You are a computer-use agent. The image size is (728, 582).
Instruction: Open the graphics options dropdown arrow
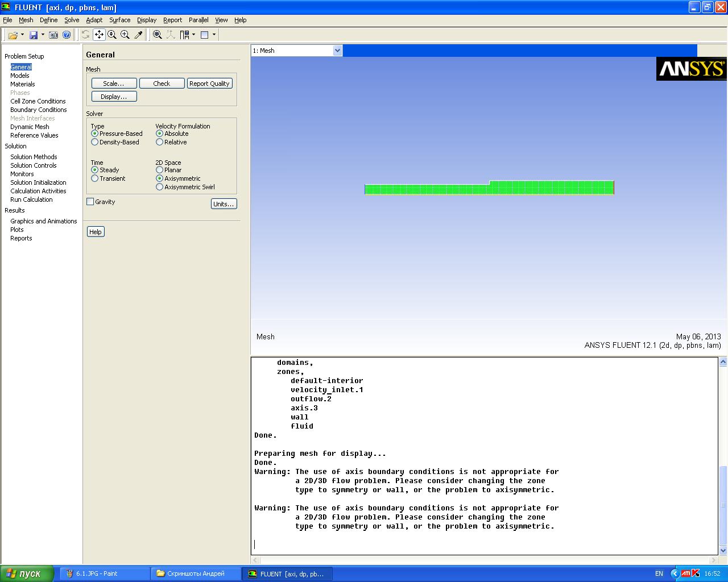[214, 35]
